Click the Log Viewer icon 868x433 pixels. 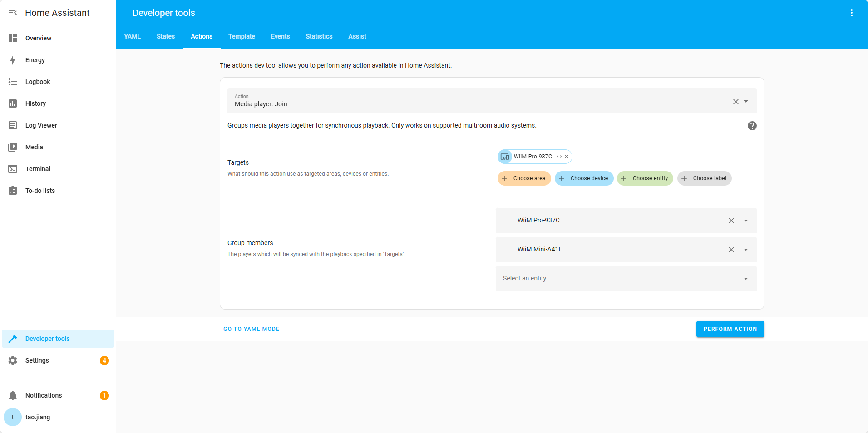pyautogui.click(x=13, y=125)
